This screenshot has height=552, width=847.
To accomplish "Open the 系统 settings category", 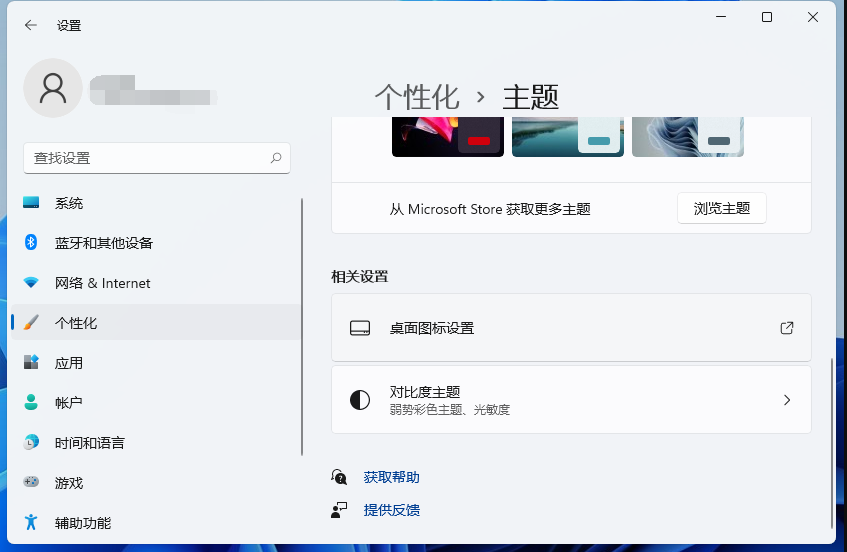I will pos(156,203).
